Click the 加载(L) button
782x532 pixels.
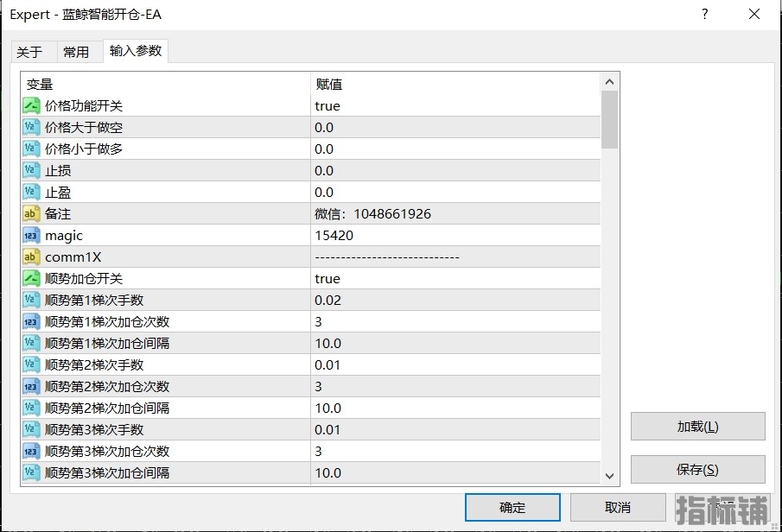(x=697, y=427)
